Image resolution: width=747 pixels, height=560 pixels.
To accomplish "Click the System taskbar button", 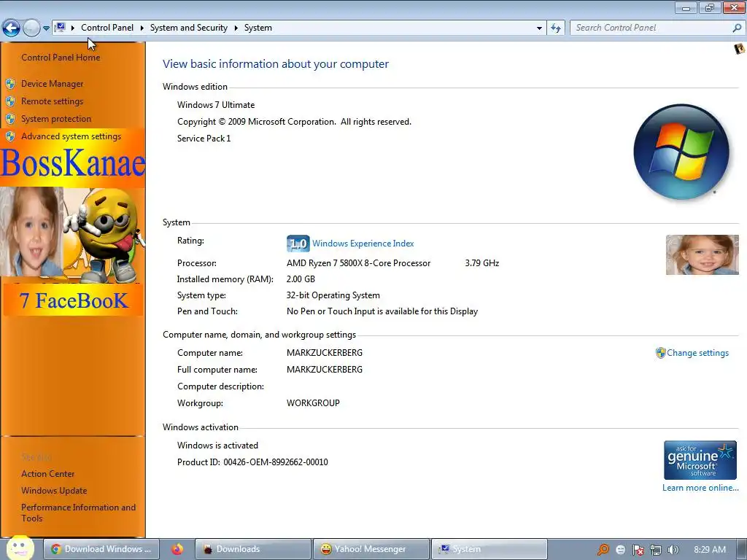I will (489, 549).
